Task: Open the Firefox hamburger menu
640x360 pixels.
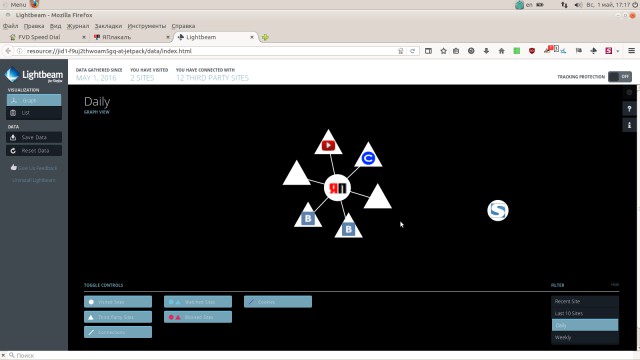Action: tap(631, 51)
